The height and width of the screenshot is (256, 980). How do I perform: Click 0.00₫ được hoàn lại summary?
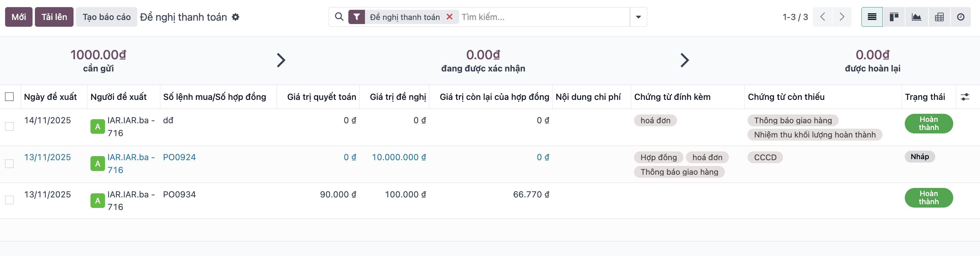pyautogui.click(x=872, y=61)
